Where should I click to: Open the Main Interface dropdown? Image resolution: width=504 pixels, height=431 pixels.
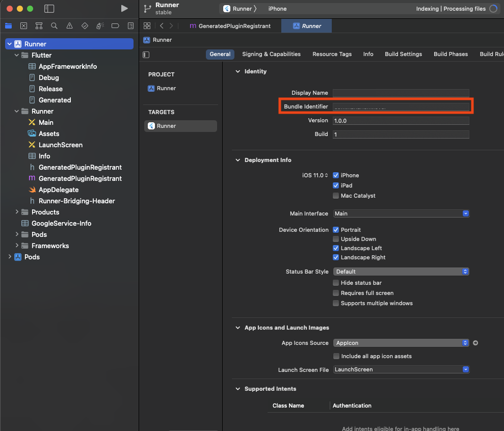pos(401,213)
